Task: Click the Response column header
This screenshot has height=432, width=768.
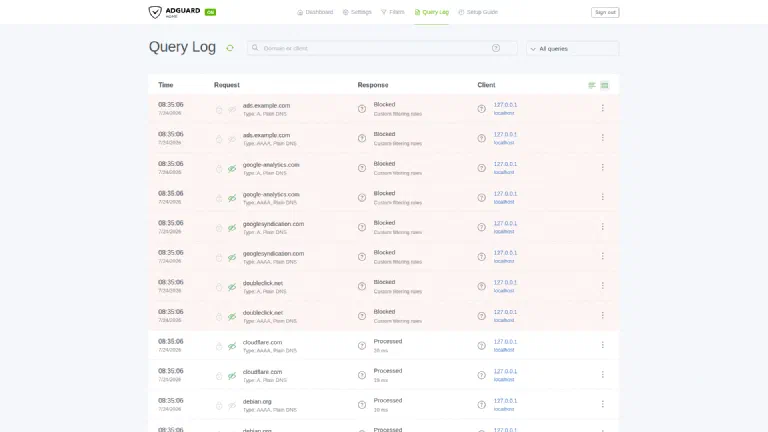Action: (373, 85)
